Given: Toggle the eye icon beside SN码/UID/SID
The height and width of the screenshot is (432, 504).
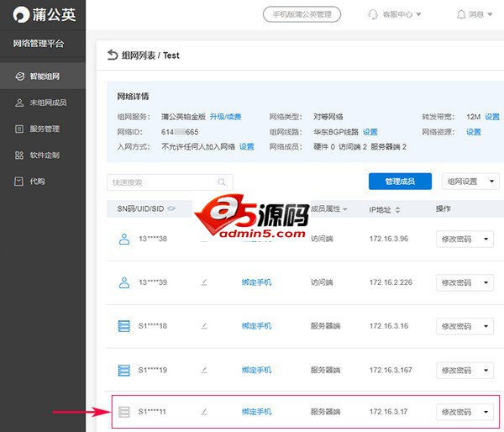Looking at the screenshot, I should coord(171,208).
